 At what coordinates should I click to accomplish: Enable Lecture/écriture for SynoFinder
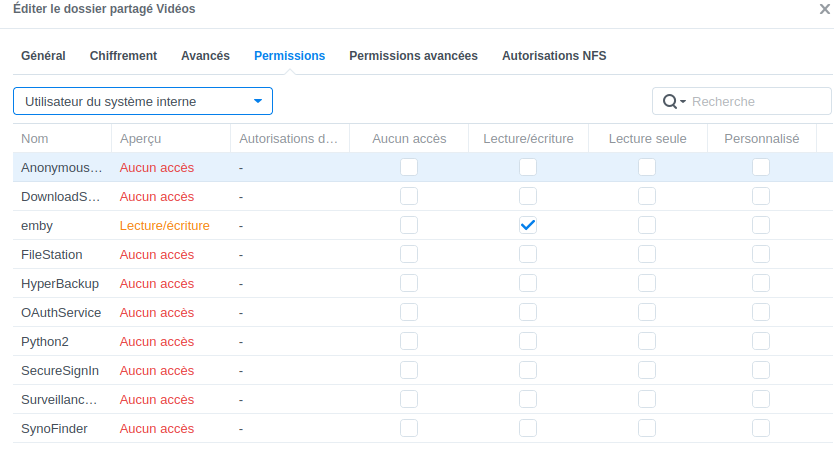click(x=528, y=428)
